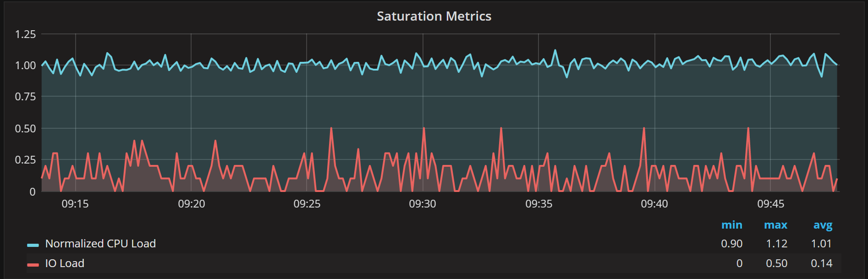Click Normalized CPU Load avg value 1.01
Image resolution: width=868 pixels, height=279 pixels.
pyautogui.click(x=821, y=244)
